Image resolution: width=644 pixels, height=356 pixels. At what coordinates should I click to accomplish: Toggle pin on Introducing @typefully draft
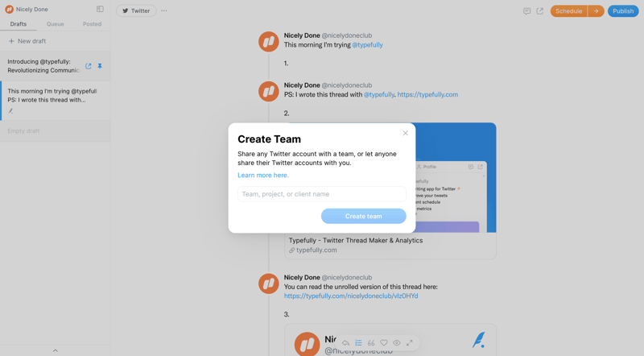pos(100,66)
